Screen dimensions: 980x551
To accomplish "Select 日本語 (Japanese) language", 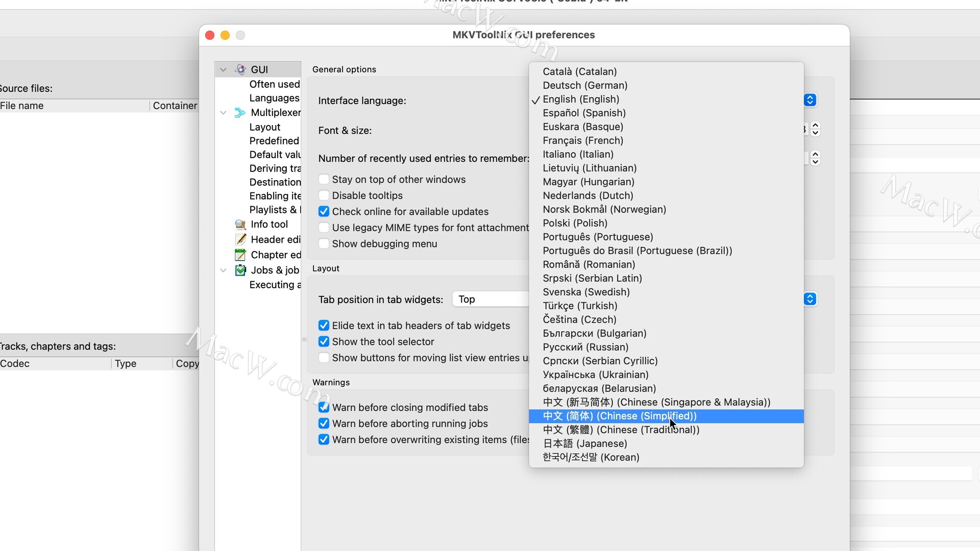I will (x=666, y=443).
